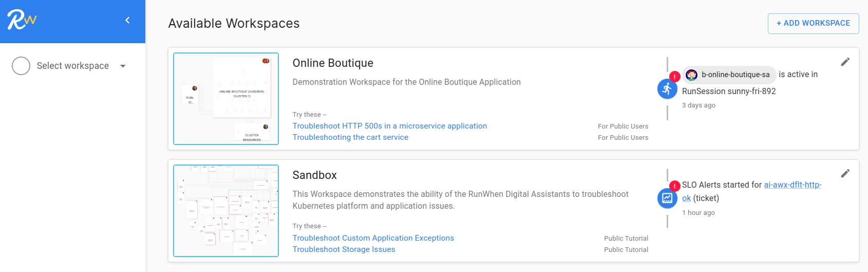This screenshot has width=868, height=272.
Task: Click the RunWhen logo in sidebar header
Action: click(x=22, y=20)
